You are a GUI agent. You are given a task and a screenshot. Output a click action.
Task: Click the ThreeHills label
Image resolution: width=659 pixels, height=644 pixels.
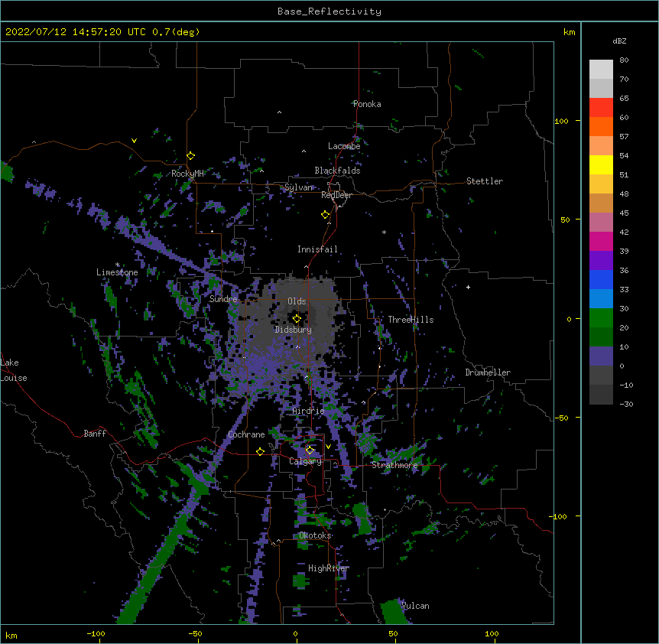411,320
